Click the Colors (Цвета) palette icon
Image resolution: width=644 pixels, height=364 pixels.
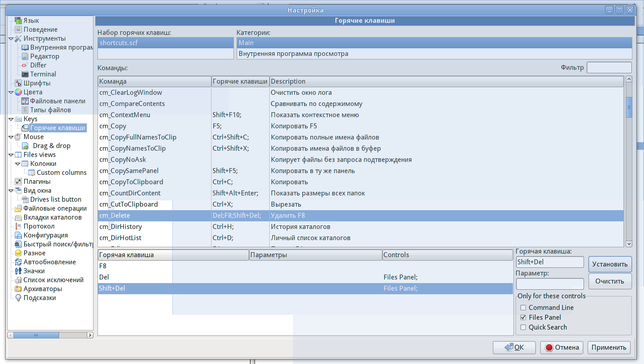[x=18, y=92]
